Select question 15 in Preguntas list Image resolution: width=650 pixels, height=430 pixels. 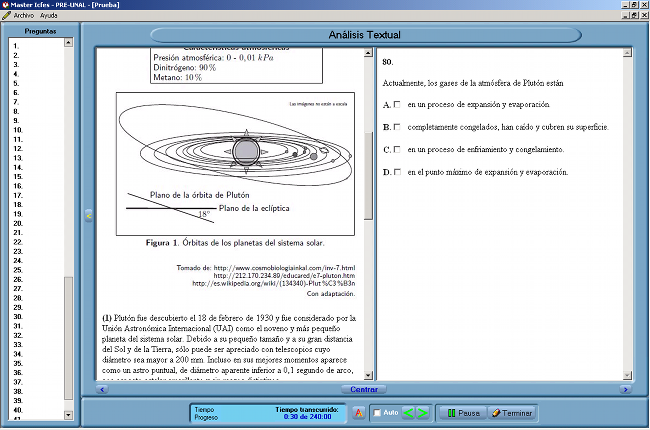click(18, 177)
